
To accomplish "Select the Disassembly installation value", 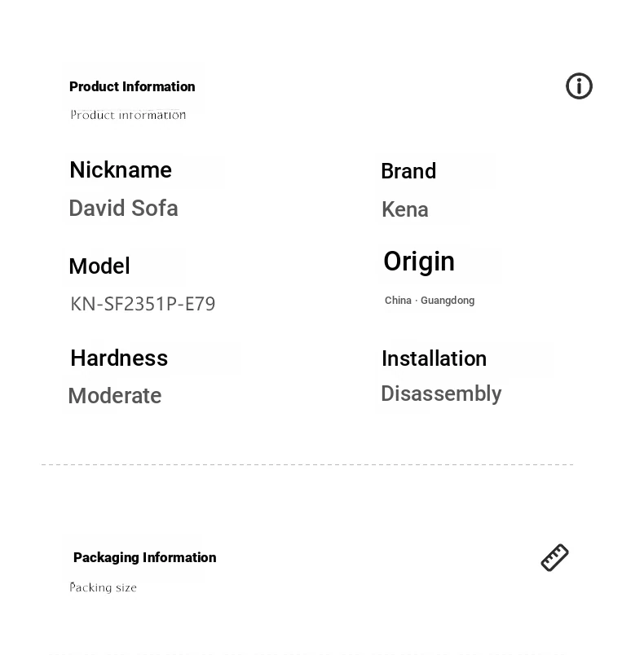I will pos(441,394).
